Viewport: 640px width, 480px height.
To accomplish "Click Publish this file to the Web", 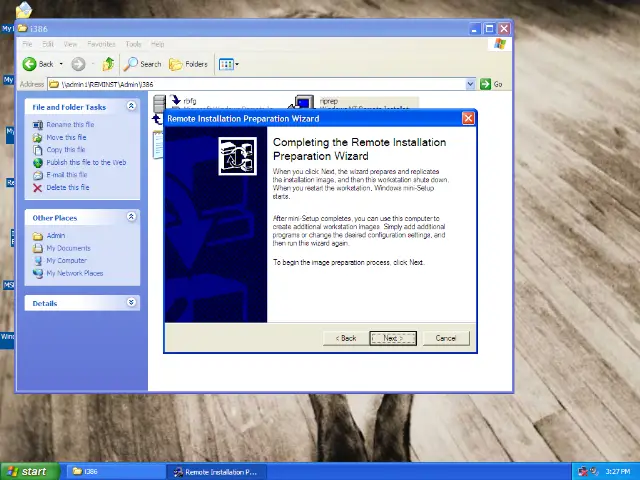I will coord(86,162).
